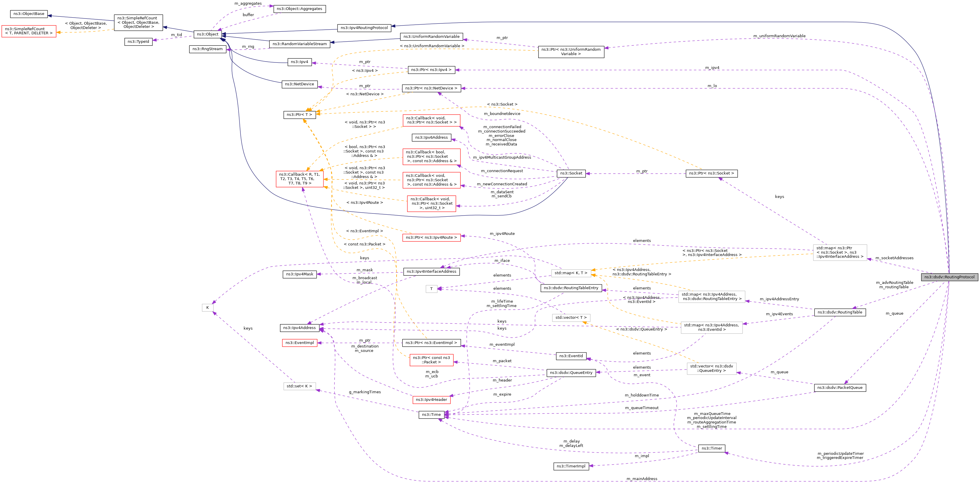Click the ns3::Callback< R, T1, T2... > node
The height and width of the screenshot is (483, 980).
[299, 179]
